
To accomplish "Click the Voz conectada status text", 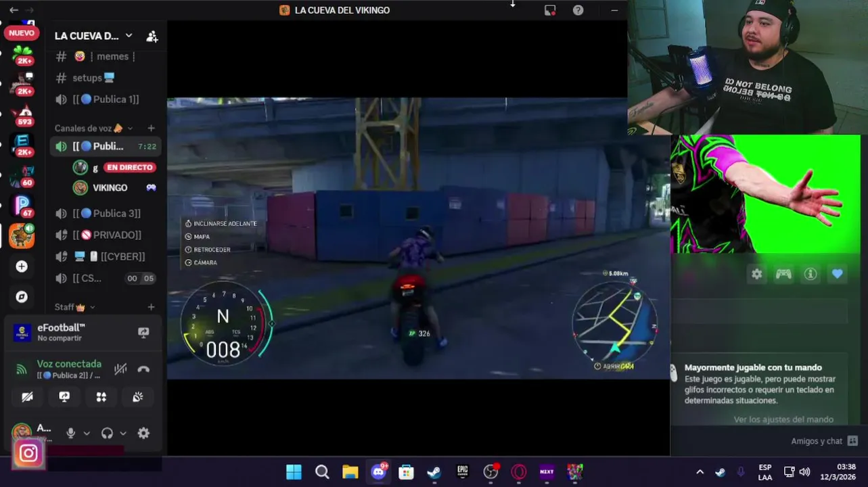I will coord(69,364).
